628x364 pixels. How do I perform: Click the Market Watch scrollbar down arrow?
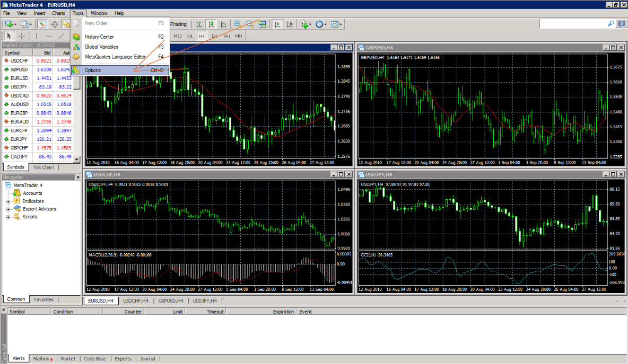click(x=77, y=159)
